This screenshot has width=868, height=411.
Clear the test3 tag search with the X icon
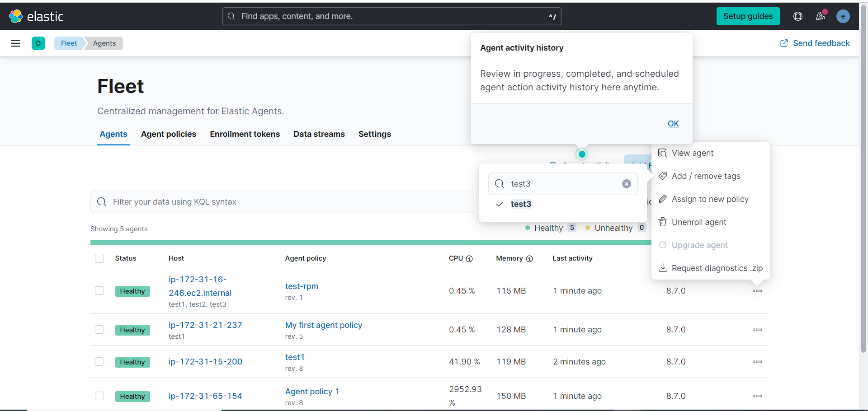tap(626, 184)
